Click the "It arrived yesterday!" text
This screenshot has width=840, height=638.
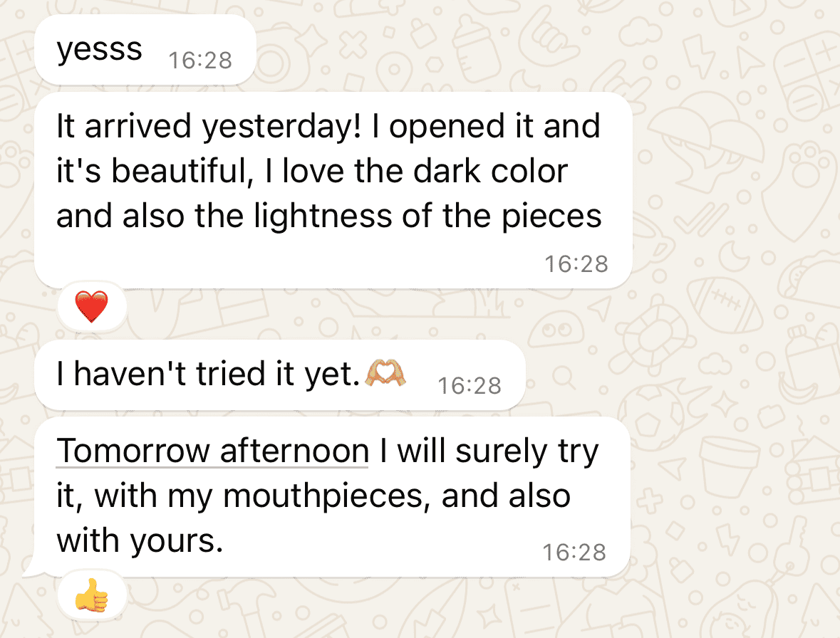point(204,126)
